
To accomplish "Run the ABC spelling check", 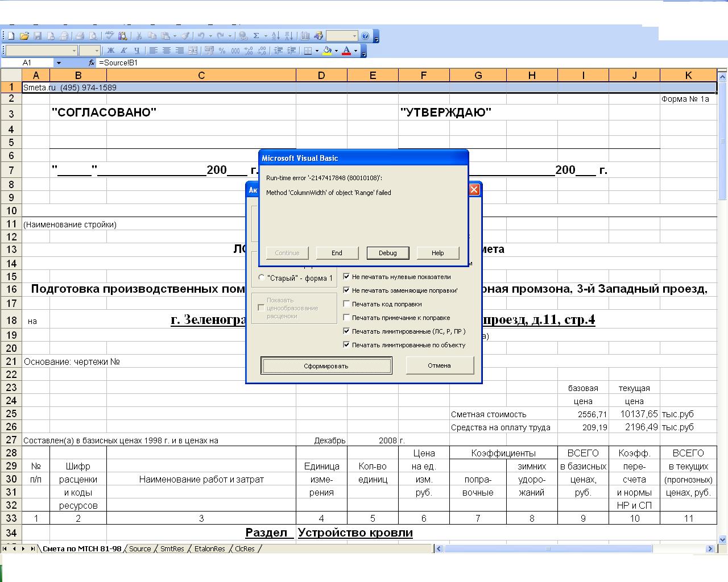I will (109, 36).
